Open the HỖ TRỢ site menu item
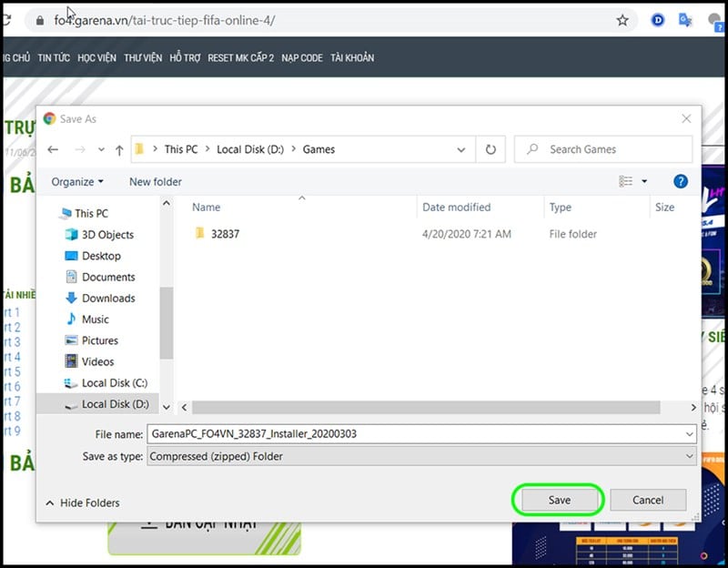This screenshot has height=568, width=728. coord(185,58)
